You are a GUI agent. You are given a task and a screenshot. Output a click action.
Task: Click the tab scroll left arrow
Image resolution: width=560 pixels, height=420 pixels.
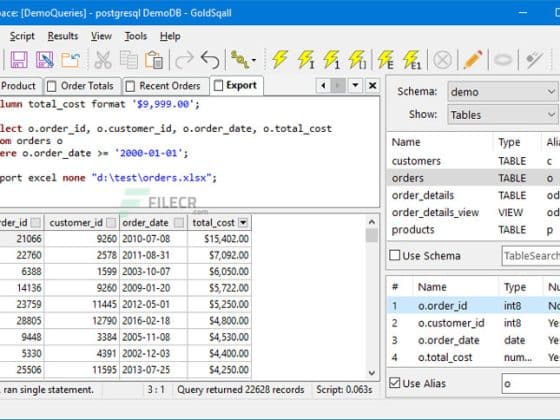(x=323, y=86)
